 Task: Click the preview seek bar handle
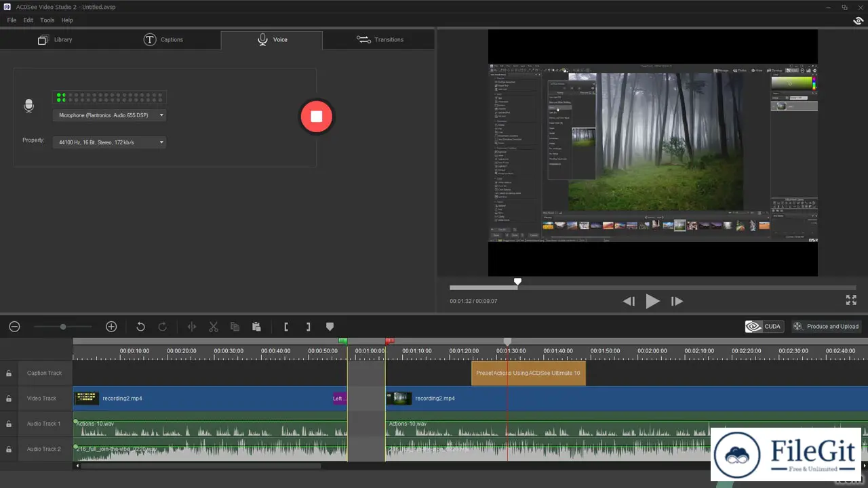518,282
